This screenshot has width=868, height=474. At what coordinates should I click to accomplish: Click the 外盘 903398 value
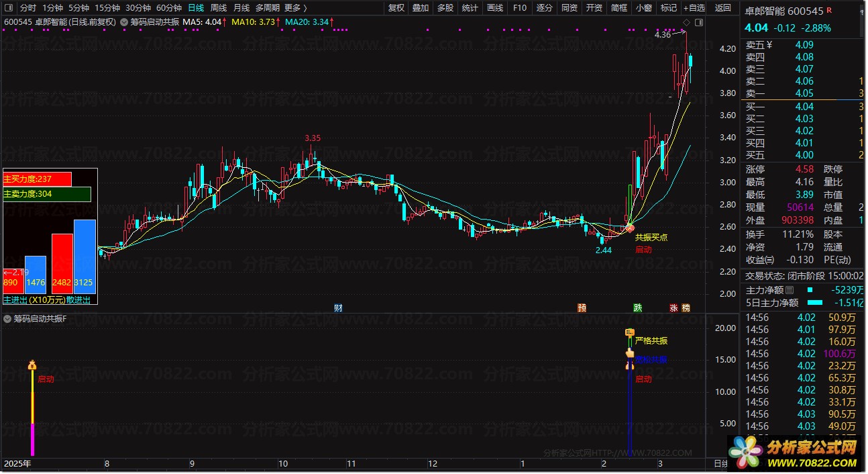click(798, 220)
